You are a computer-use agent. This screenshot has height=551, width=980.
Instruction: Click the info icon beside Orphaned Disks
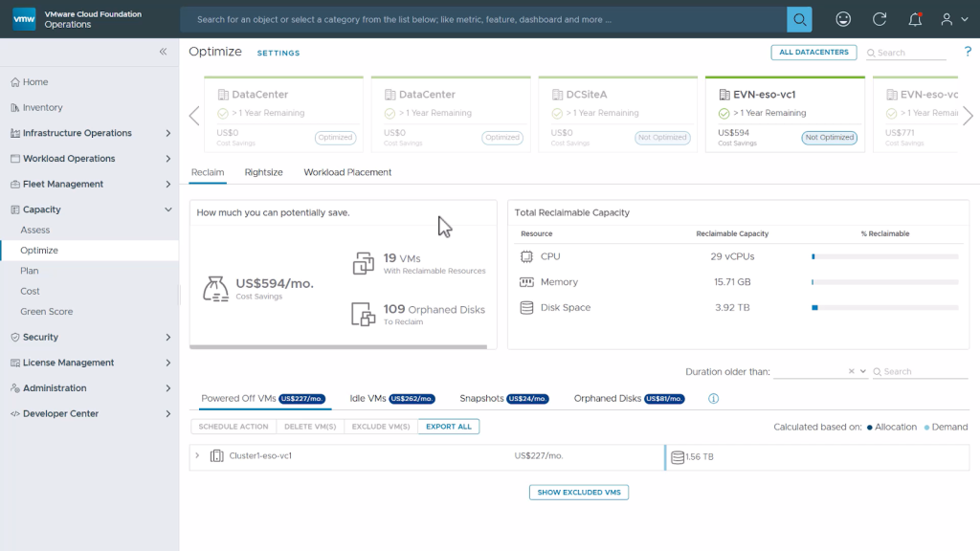pos(713,399)
